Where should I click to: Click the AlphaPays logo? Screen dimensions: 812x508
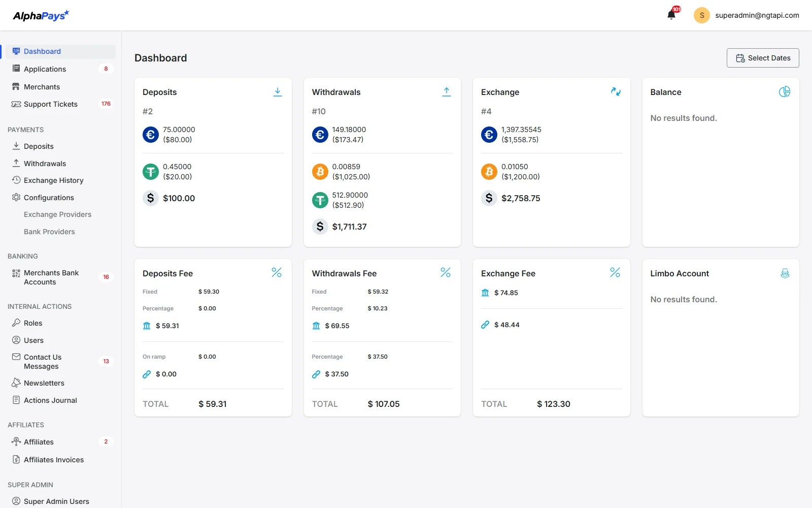click(x=41, y=15)
